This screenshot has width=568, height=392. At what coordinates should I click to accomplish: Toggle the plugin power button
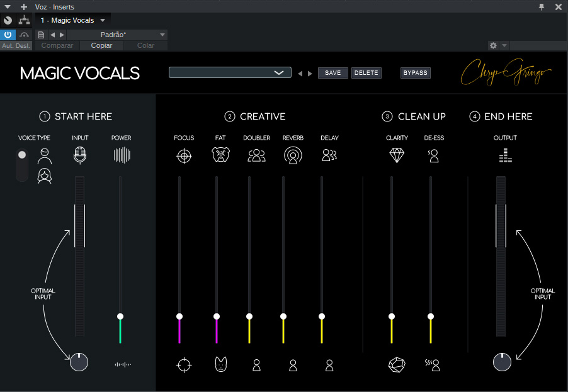pos(8,35)
